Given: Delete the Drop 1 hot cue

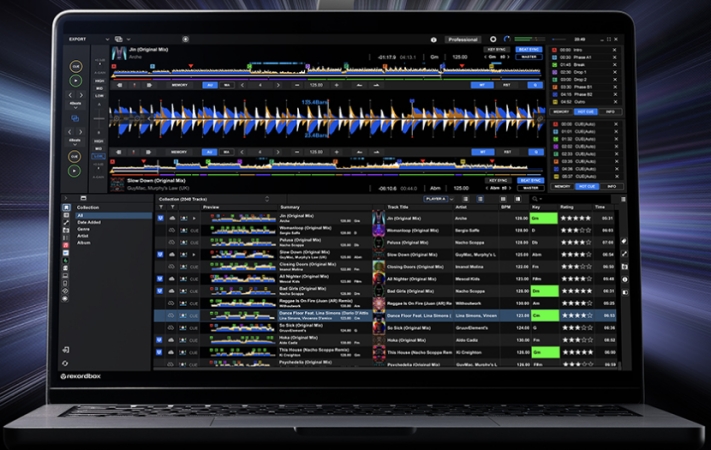Looking at the screenshot, I should point(615,72).
